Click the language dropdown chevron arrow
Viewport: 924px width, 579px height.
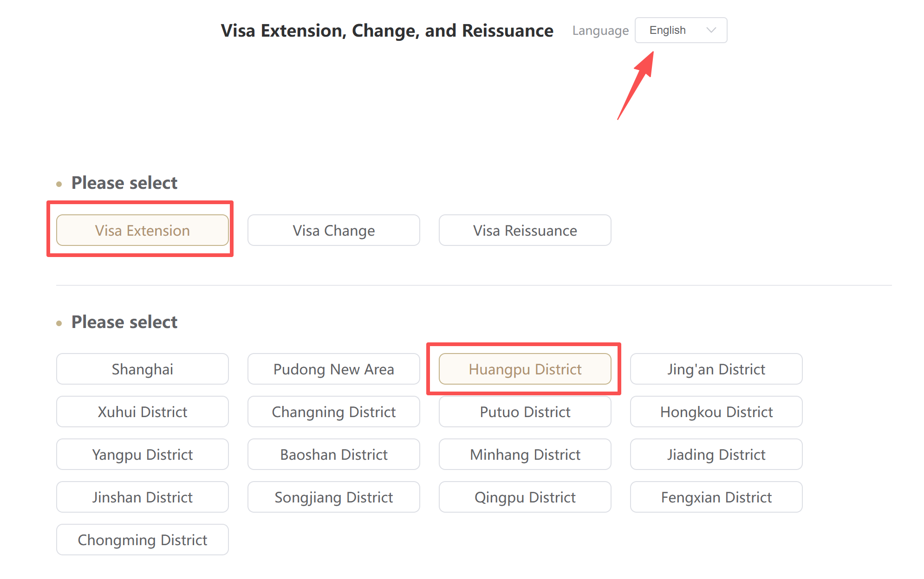pyautogui.click(x=711, y=30)
